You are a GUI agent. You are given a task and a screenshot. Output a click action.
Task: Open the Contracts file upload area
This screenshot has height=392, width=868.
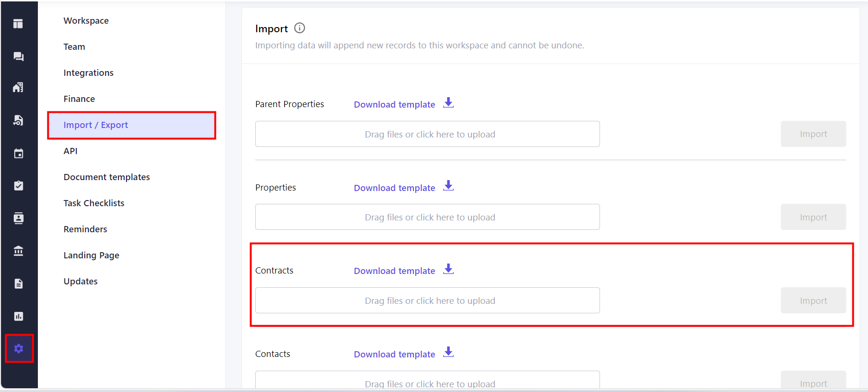tap(427, 300)
